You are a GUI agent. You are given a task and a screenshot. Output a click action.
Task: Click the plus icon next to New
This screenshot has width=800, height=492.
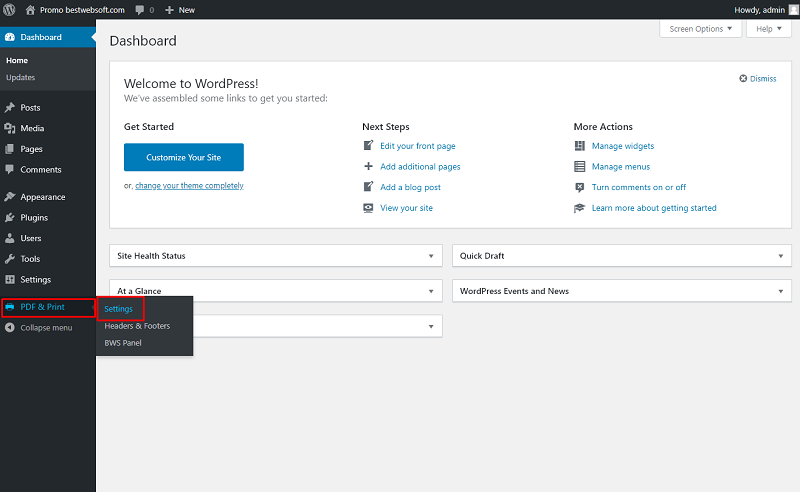coord(169,10)
